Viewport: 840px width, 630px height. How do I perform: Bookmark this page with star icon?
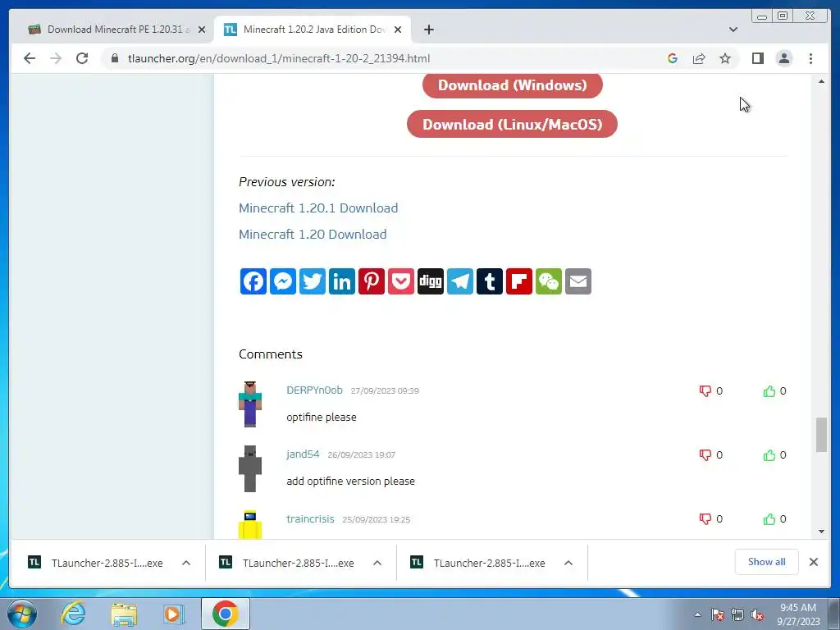point(725,58)
